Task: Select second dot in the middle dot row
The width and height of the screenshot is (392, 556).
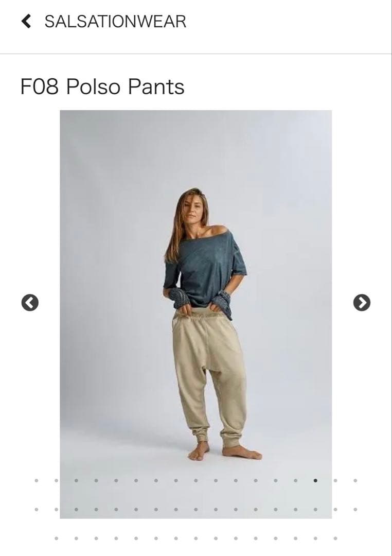Action: [56, 509]
